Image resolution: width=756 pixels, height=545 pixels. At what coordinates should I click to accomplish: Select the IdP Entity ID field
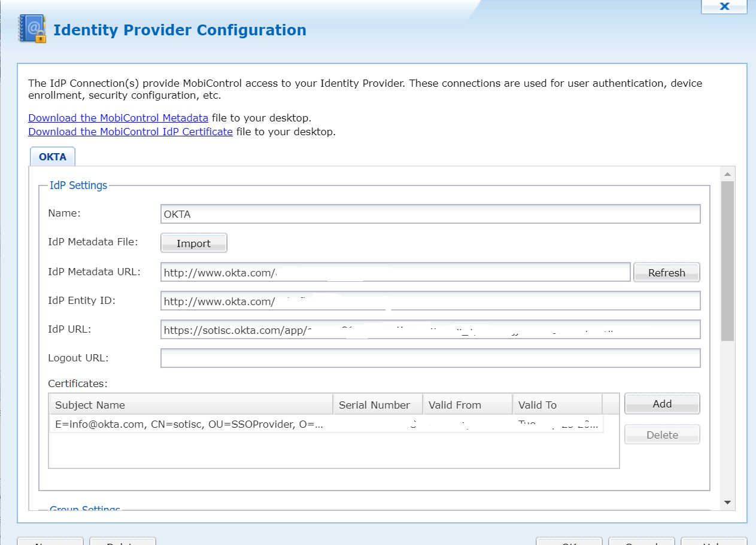(x=430, y=301)
